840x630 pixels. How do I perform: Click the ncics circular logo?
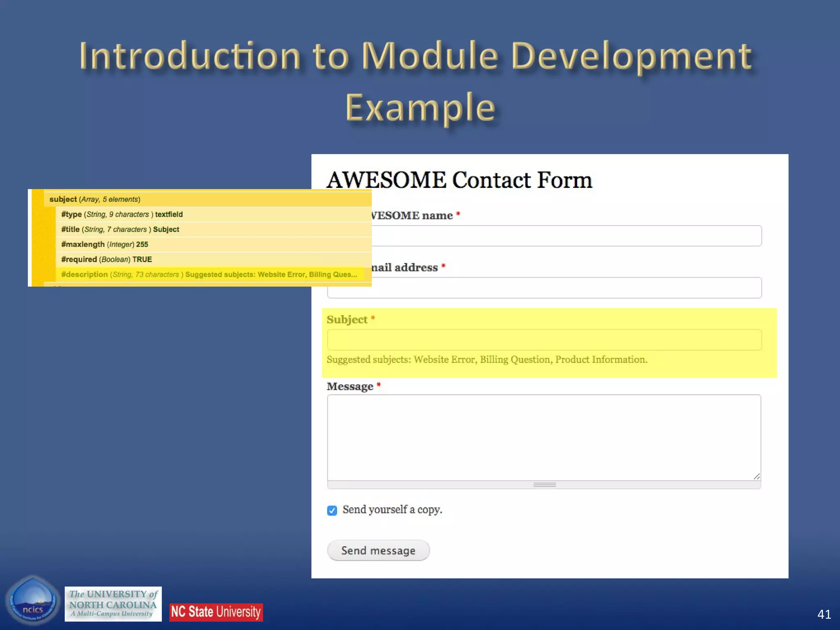click(x=33, y=601)
